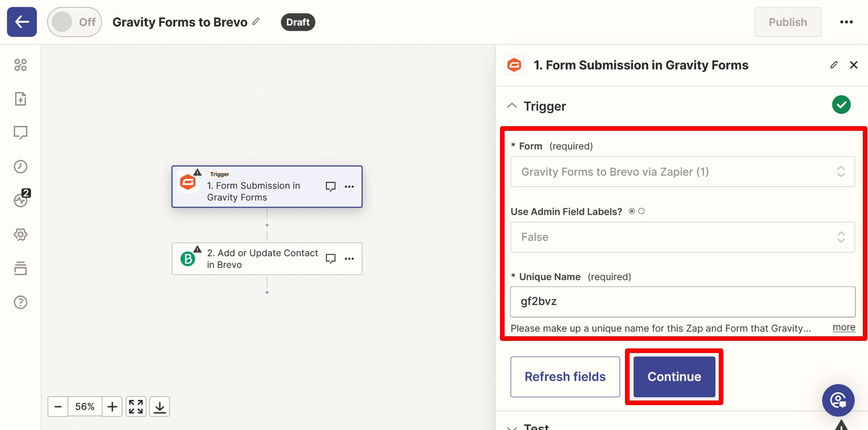Open the activity status icon with badge 2
868x430 pixels.
click(x=21, y=200)
